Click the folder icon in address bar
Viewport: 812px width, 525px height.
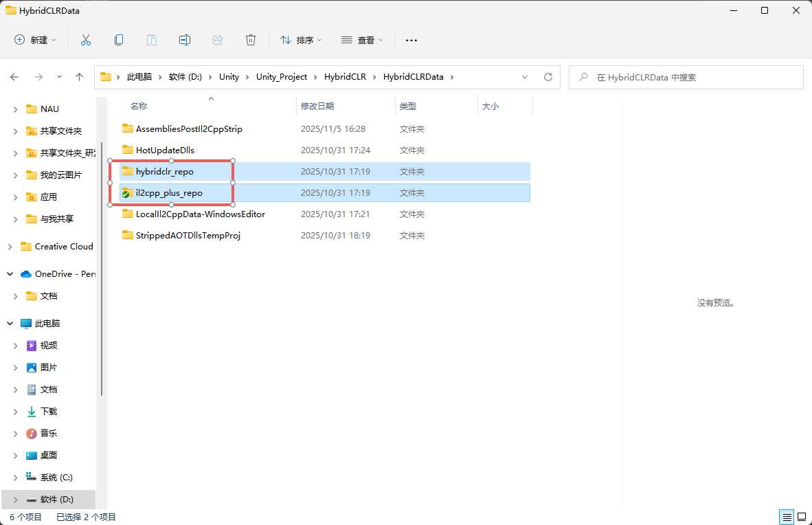[x=106, y=77]
